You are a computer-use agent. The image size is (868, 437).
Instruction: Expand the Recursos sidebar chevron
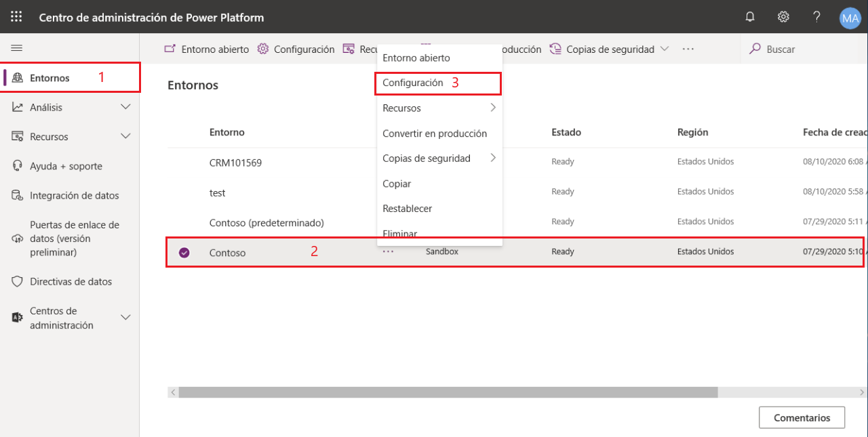click(x=125, y=136)
